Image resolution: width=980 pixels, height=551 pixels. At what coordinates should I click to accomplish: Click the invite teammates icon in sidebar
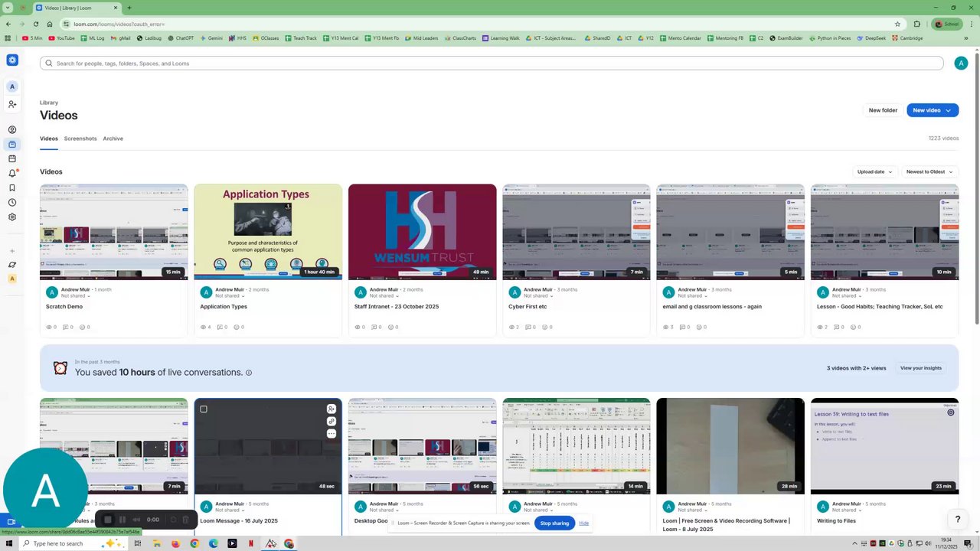[12, 104]
